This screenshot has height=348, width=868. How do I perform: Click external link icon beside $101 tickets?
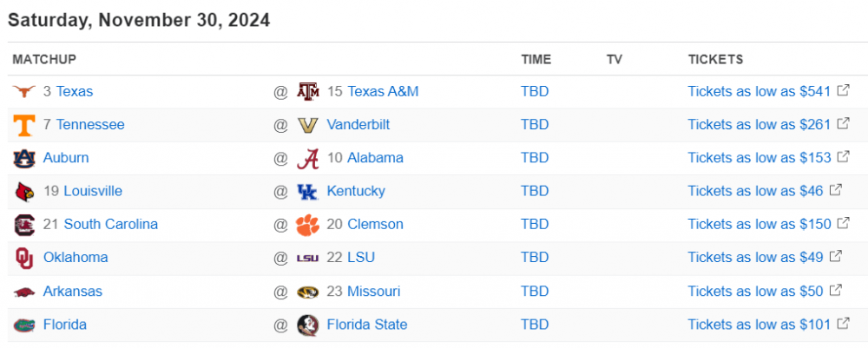click(843, 324)
